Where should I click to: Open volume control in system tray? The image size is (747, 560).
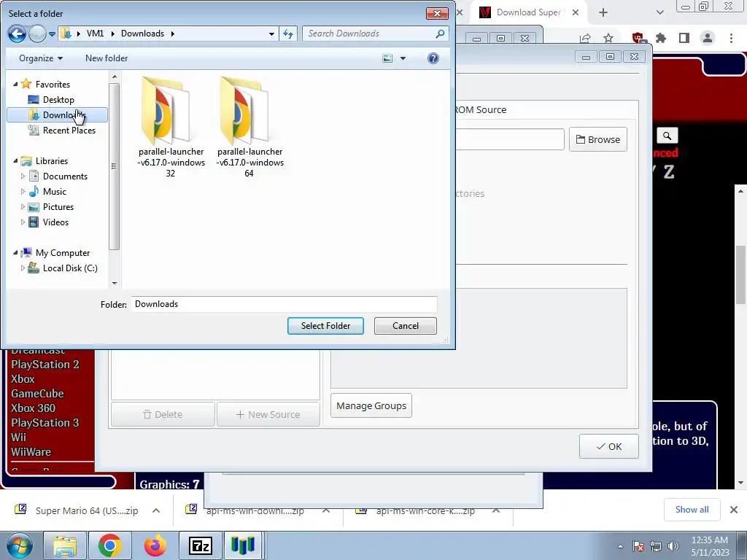point(673,546)
